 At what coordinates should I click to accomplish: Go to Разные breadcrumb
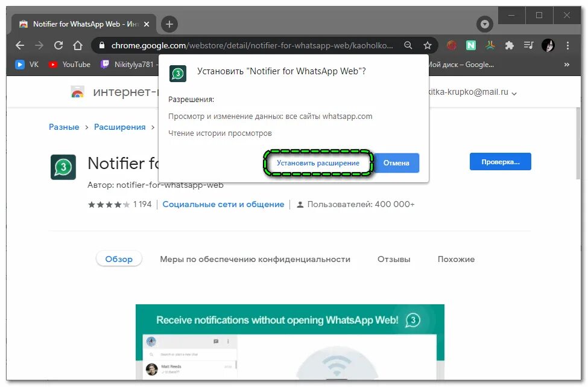coord(64,127)
